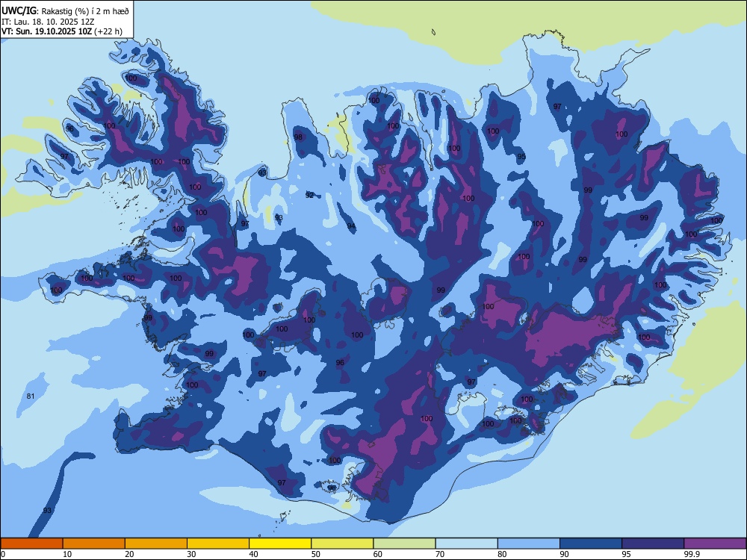
Task: Pick the dark indigo 95–99.9 legend swatch
Action: tap(653, 544)
